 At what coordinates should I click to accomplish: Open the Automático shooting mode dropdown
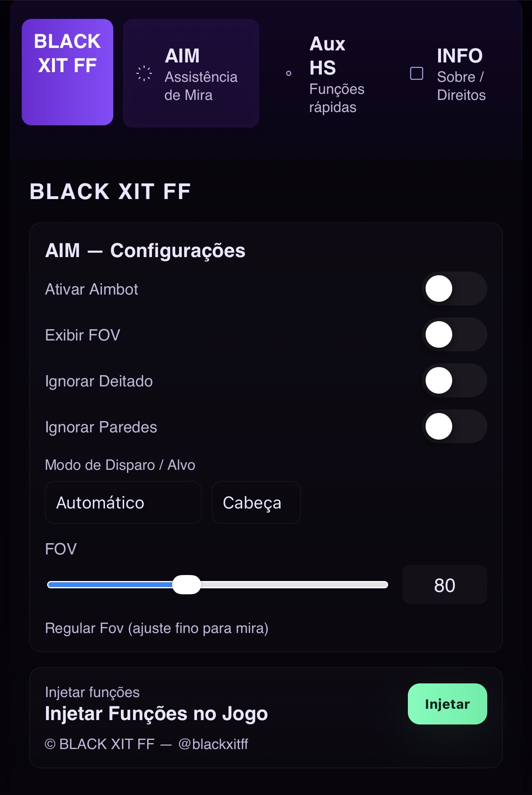point(123,502)
